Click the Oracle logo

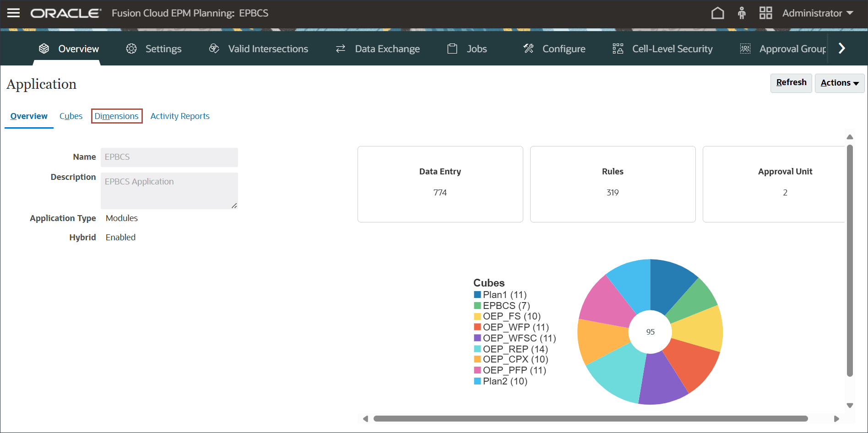coord(66,13)
